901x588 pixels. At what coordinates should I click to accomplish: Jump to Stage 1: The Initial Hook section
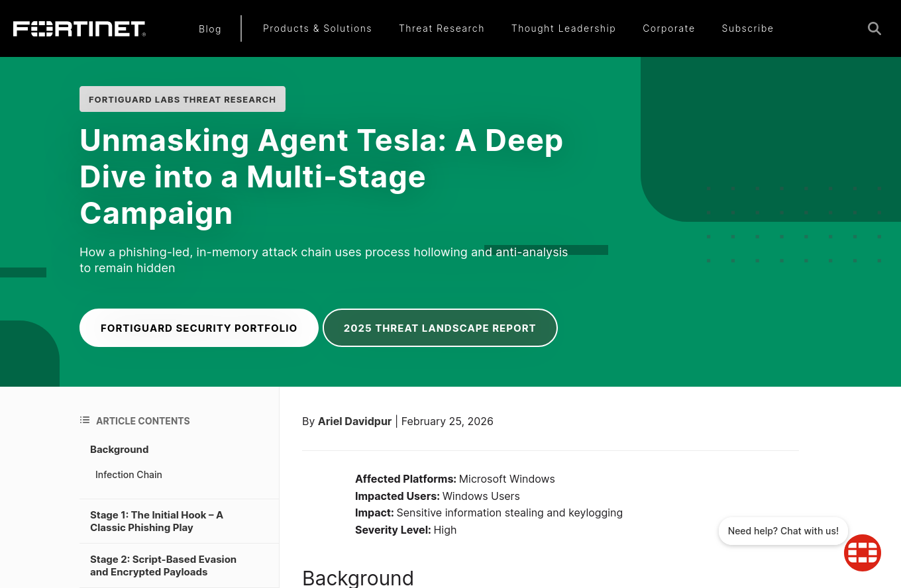point(156,521)
